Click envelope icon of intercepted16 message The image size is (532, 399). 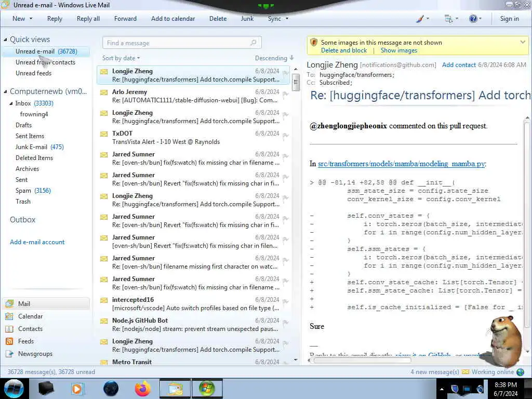104,300
